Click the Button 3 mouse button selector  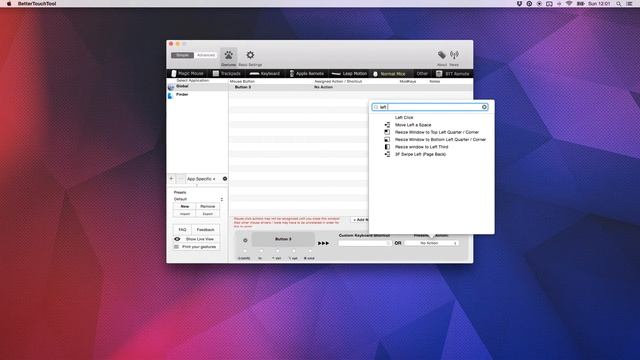[283, 239]
